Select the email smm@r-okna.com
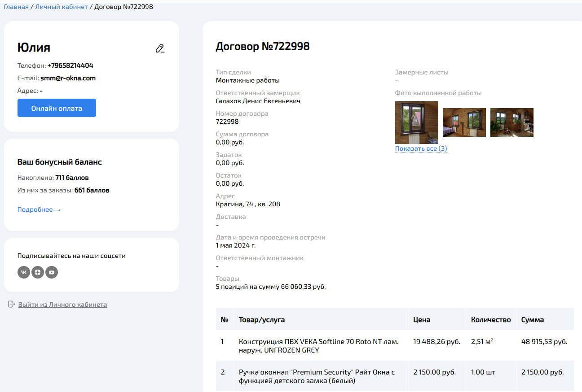Screen dimensions: 582x392 68,78
